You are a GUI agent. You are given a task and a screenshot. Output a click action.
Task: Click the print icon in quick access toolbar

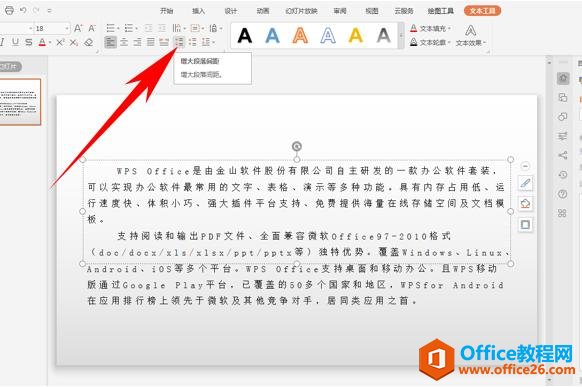click(x=9, y=10)
